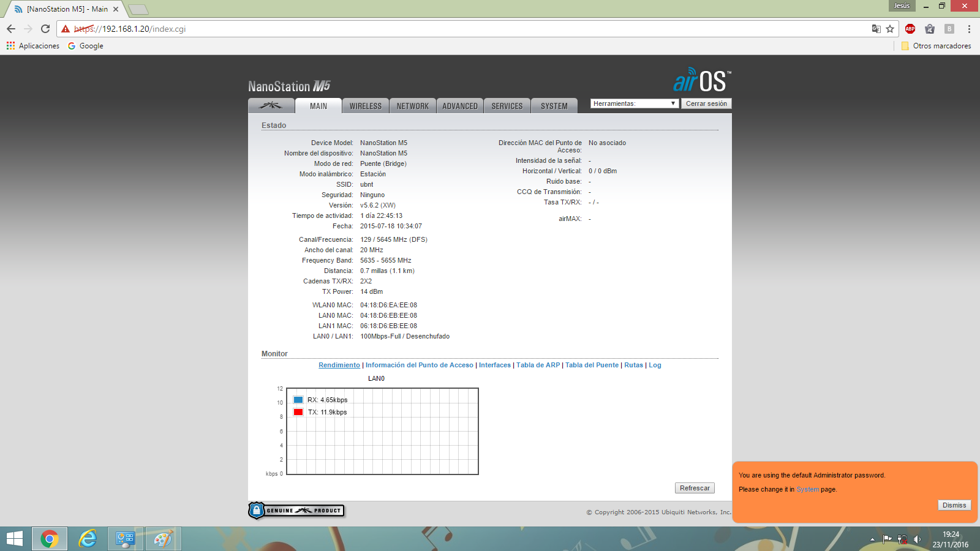980x551 pixels.
Task: Show hidden tray icons
Action: pyautogui.click(x=872, y=539)
